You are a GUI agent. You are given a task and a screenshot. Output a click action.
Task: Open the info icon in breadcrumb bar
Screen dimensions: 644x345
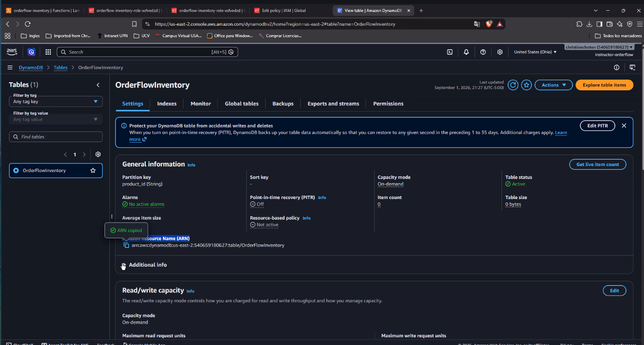(617, 68)
